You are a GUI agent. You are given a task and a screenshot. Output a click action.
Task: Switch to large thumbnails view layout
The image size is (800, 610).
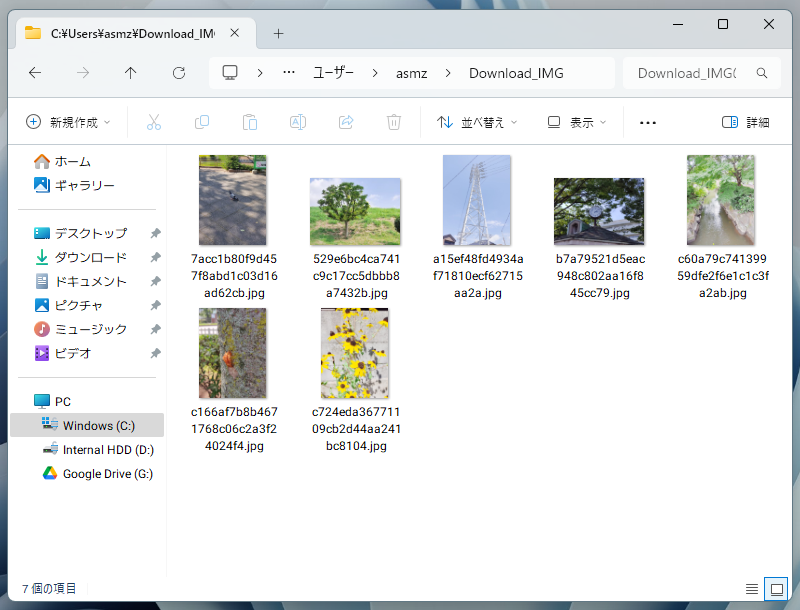(775, 588)
